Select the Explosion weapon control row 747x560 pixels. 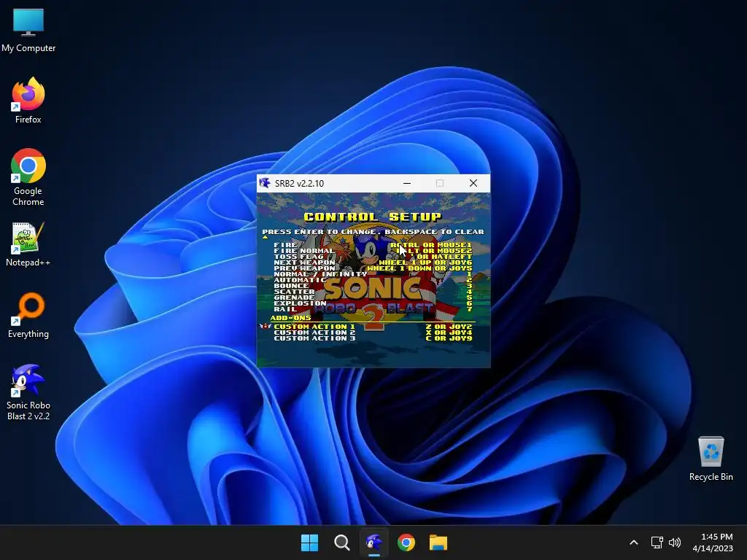[373, 303]
